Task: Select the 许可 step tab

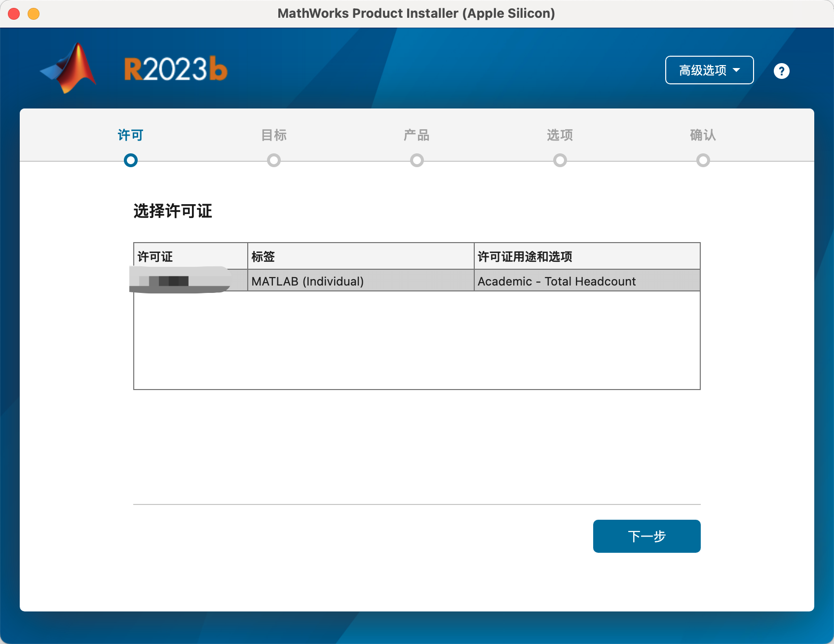Action: [x=130, y=135]
